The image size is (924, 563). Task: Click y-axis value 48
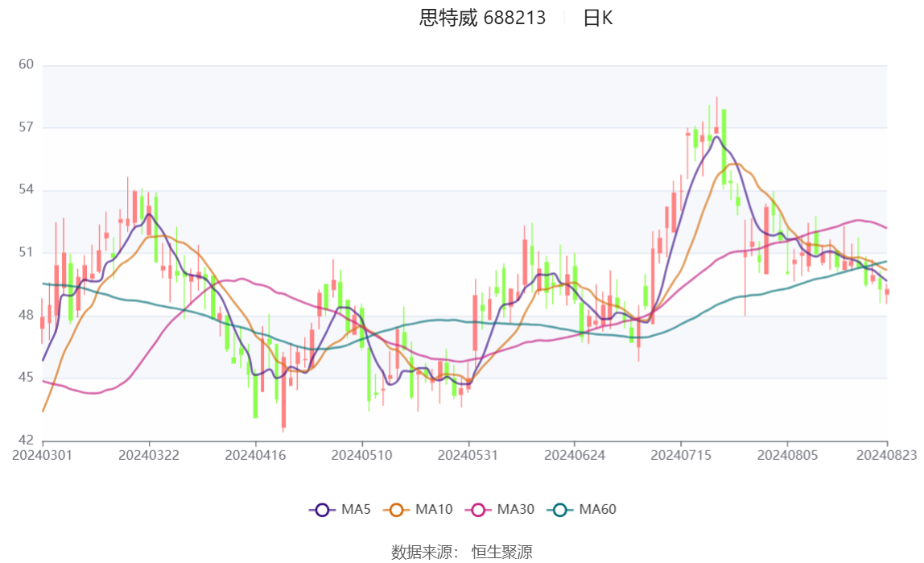coord(26,315)
